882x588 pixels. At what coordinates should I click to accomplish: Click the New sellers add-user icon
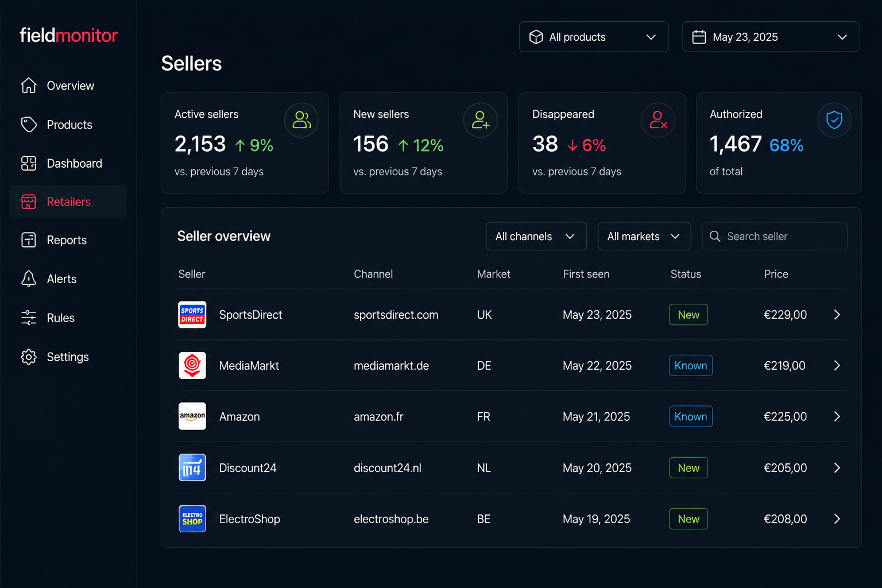[480, 120]
